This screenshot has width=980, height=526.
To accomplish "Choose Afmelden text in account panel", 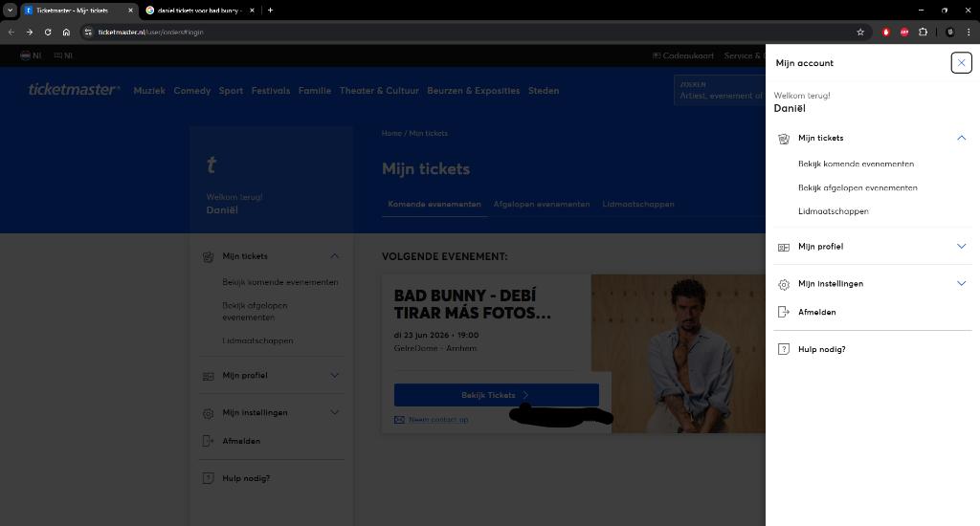I will pyautogui.click(x=817, y=312).
